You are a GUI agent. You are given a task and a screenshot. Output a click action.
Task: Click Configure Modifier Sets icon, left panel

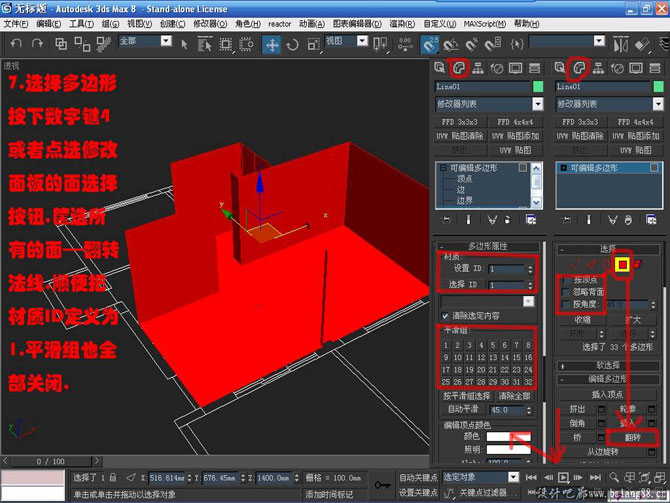[x=531, y=220]
